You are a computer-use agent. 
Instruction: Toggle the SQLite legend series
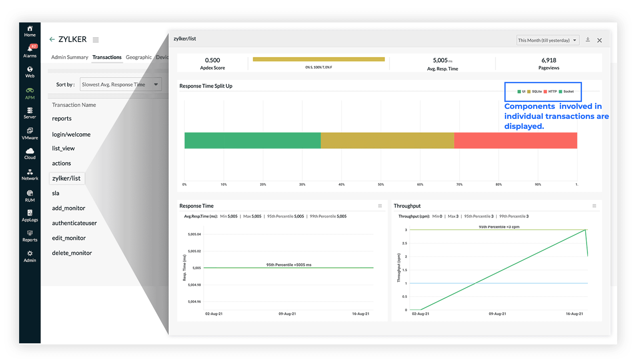[534, 92]
